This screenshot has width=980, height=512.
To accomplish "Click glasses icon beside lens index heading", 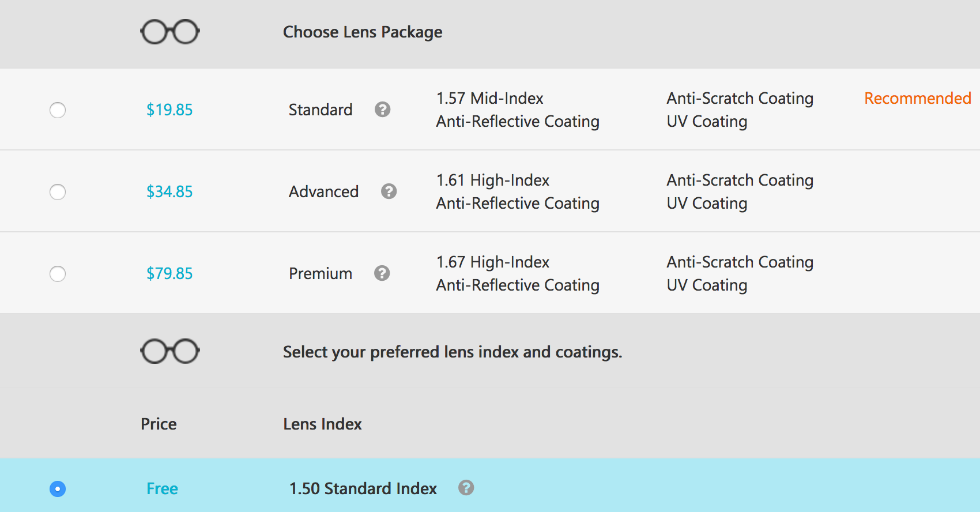I will [170, 351].
